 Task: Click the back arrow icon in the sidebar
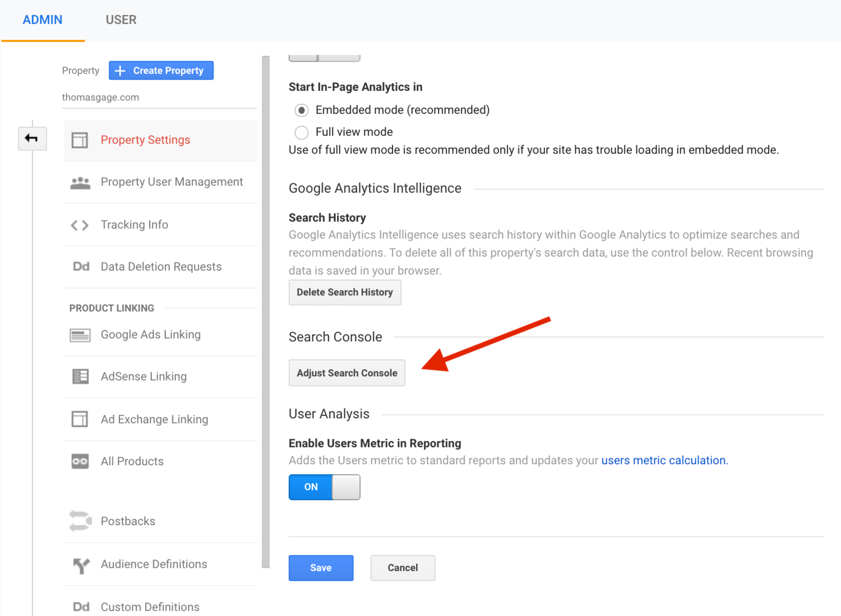[31, 138]
